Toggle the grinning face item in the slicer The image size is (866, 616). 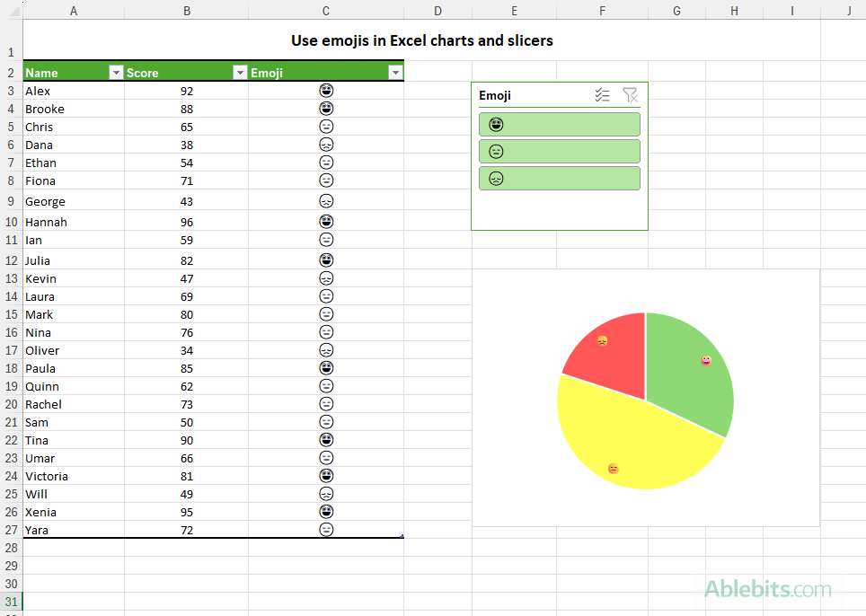tap(559, 124)
